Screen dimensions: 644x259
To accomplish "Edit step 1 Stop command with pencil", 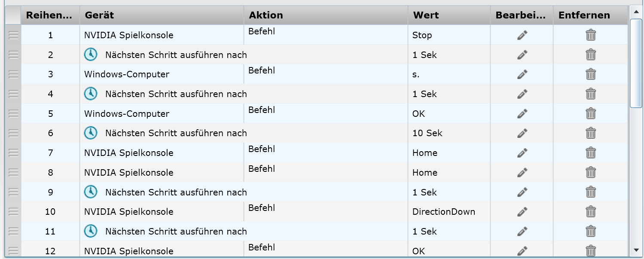I will tap(522, 35).
